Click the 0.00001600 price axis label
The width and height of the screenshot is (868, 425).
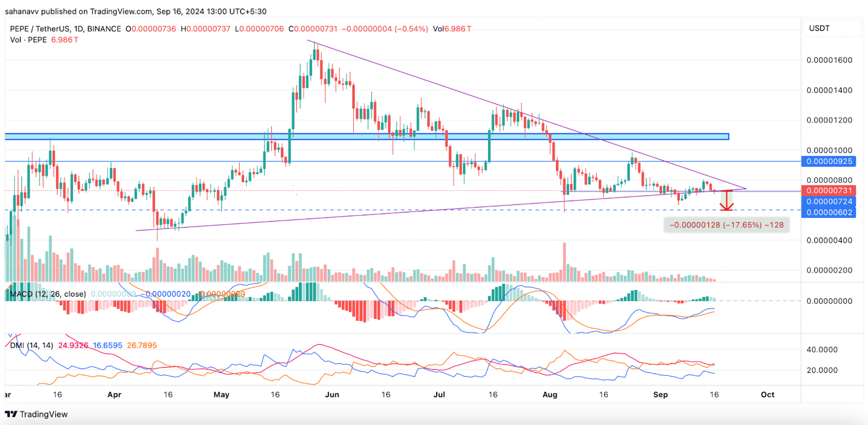tap(829, 60)
